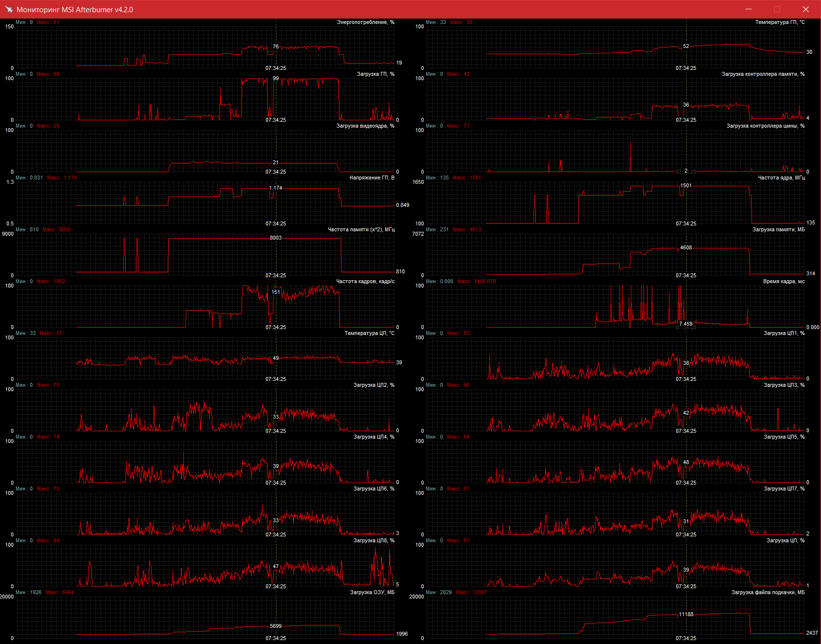The width and height of the screenshot is (821, 644).
Task: Click the 'Макс : 1.174' voltage maximum
Action: (62, 178)
